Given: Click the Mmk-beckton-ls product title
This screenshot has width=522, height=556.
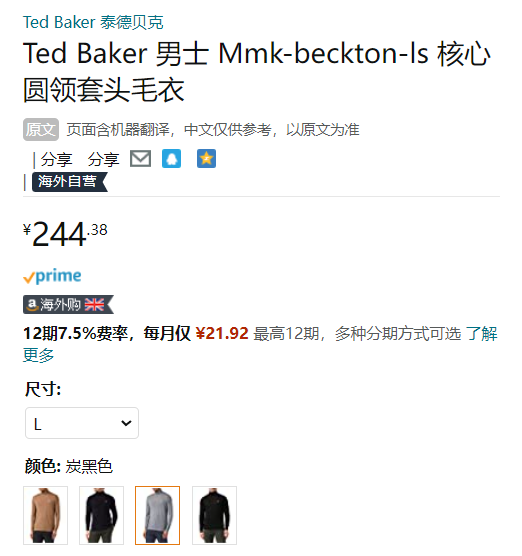Looking at the screenshot, I should point(257,71).
